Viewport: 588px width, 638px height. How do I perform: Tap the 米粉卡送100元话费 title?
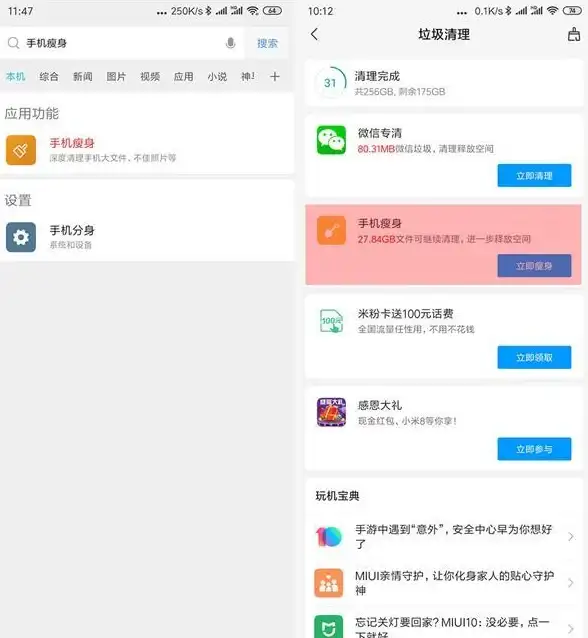pos(405,314)
